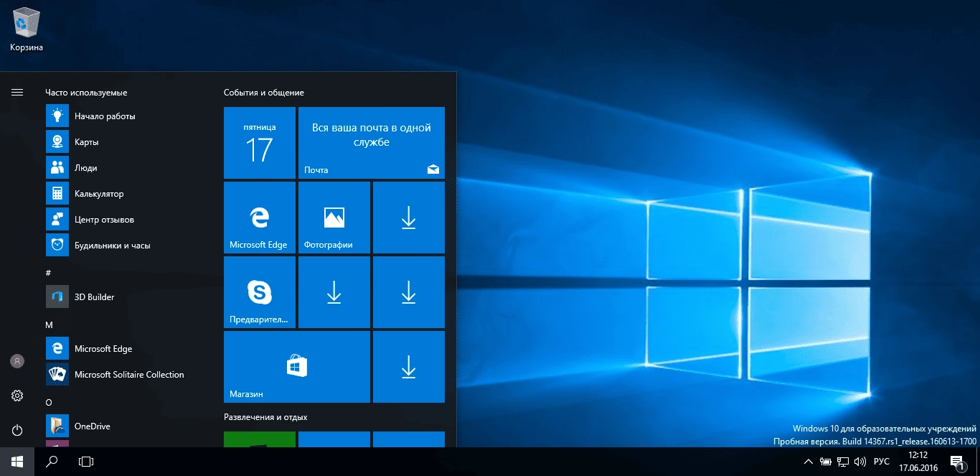Click the Windows Start button
Viewport: 980px width, 476px height.
(17, 462)
